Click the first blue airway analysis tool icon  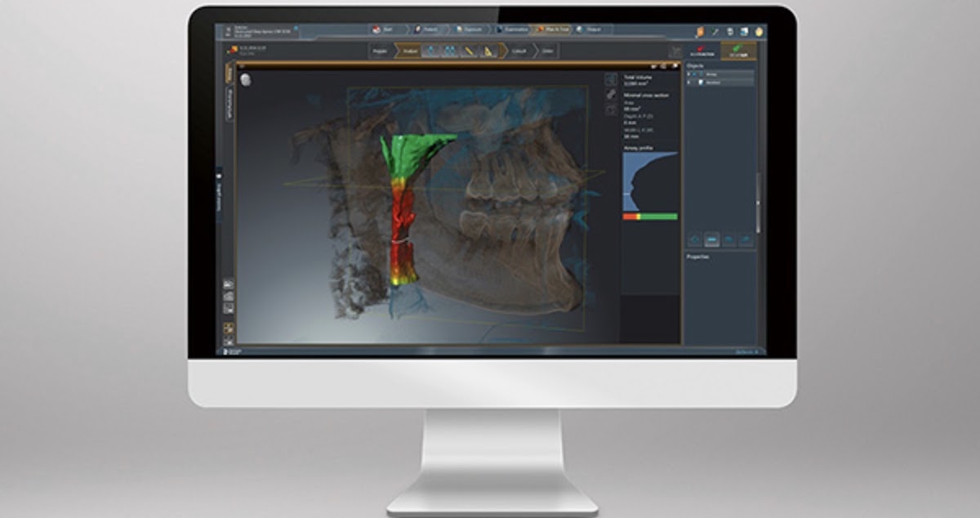431,51
